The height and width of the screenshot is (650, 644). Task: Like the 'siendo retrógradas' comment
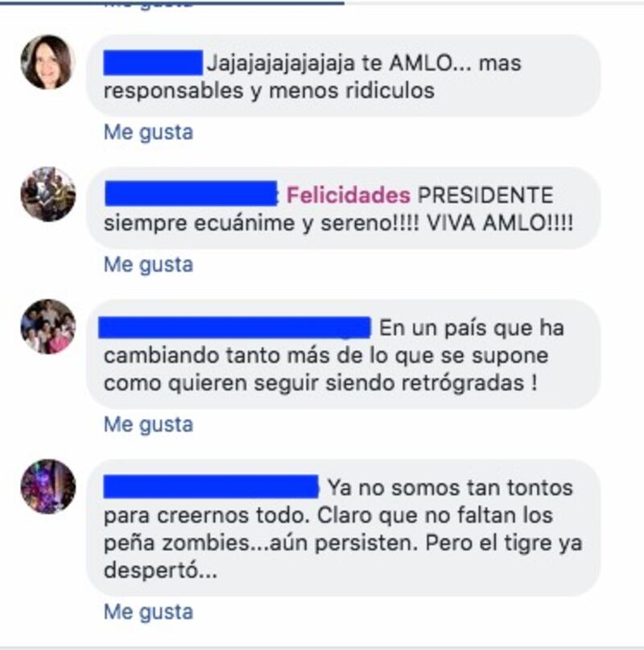pos(148,425)
